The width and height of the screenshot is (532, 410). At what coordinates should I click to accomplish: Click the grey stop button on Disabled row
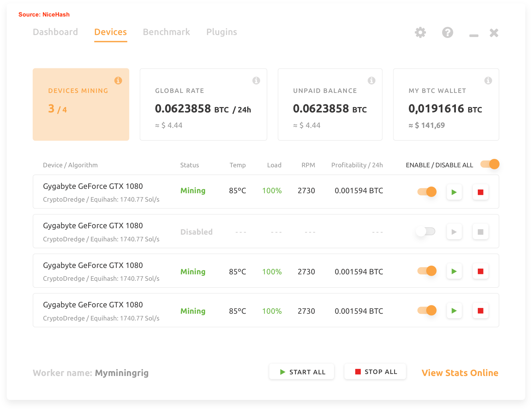point(480,232)
